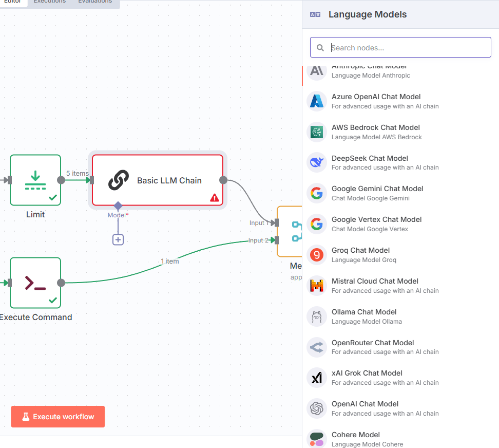Click the Merge node icon
This screenshot has width=499, height=448.
(x=297, y=232)
